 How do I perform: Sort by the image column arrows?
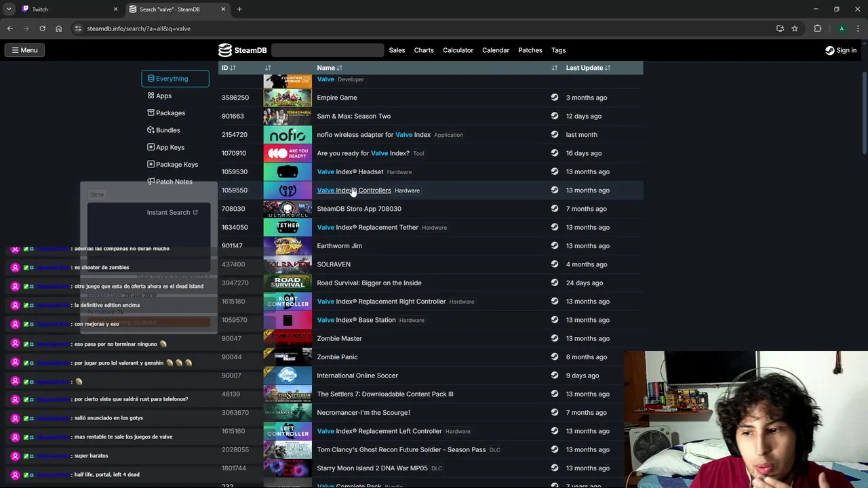(268, 68)
